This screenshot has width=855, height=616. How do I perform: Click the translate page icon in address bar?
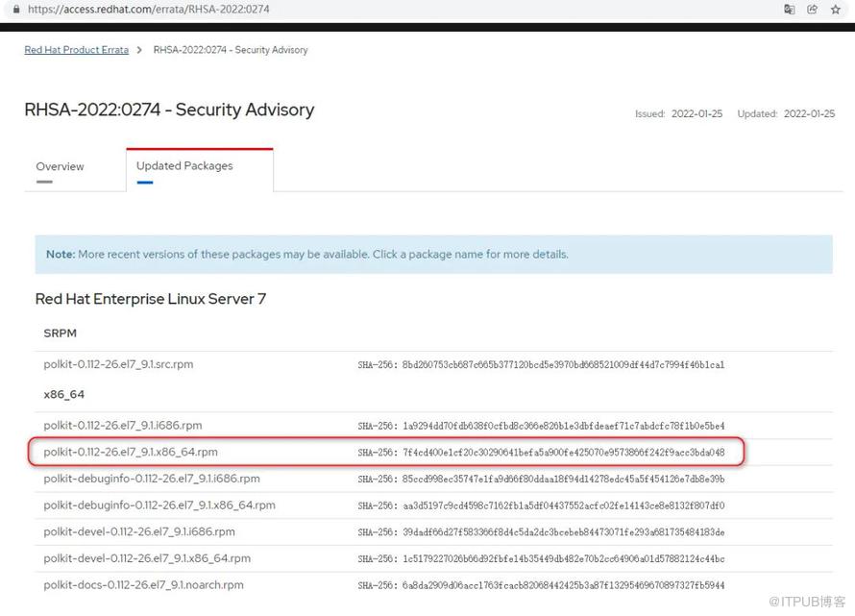(790, 9)
